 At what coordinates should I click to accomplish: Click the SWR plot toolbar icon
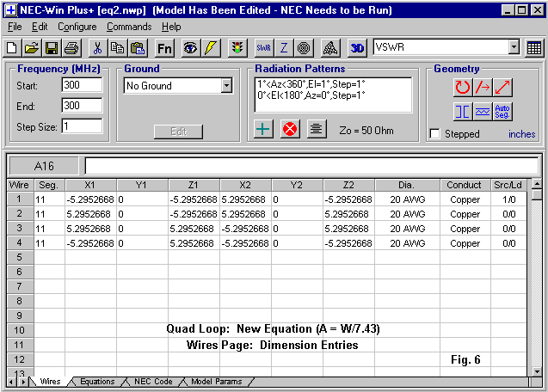tap(264, 48)
